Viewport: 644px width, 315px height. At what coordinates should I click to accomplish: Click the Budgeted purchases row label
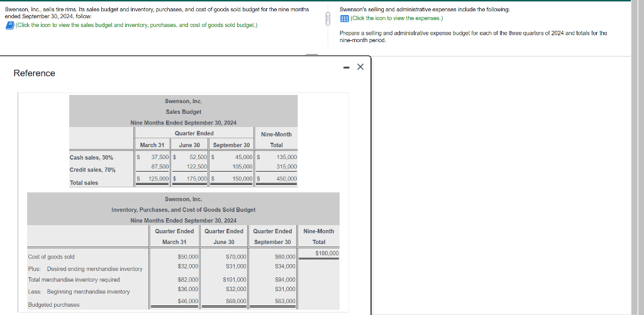(x=54, y=305)
